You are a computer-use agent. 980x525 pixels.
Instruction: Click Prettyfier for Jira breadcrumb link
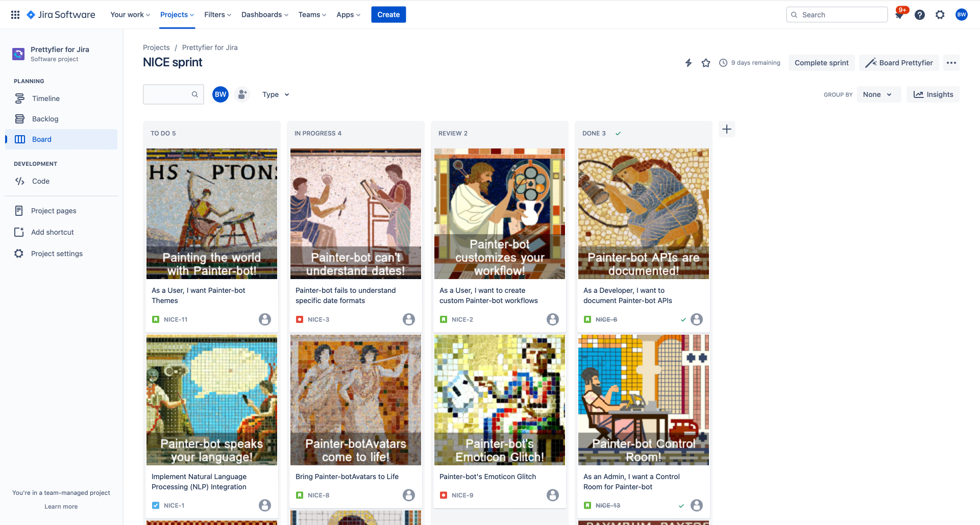[x=210, y=47]
